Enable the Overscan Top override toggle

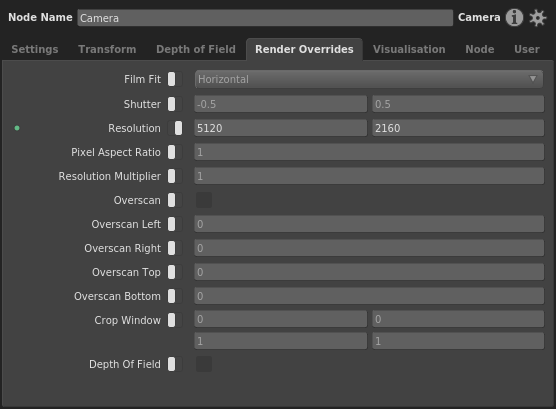click(175, 272)
